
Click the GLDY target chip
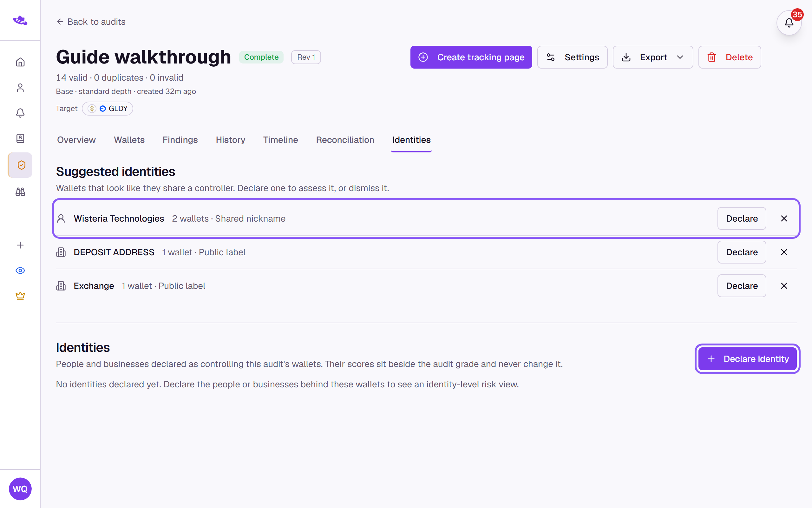(108, 109)
